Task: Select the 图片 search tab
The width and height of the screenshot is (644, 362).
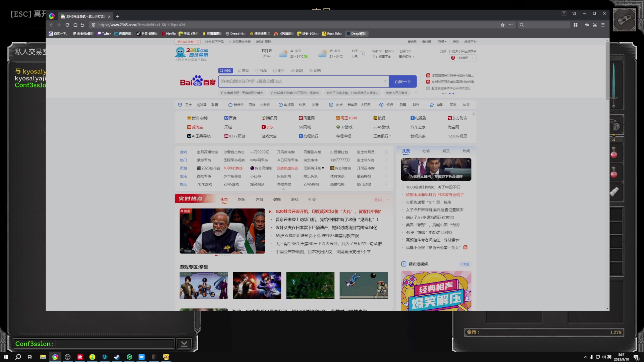Action: click(279, 71)
